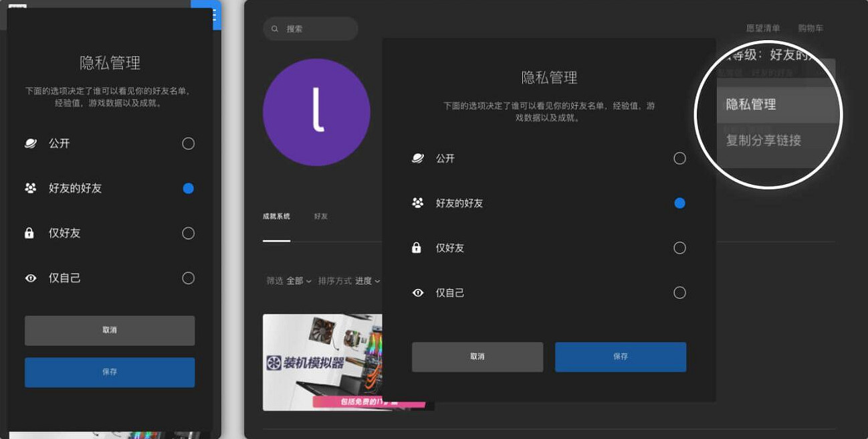Select the 公开 privacy radio button
This screenshot has height=439, width=868.
680,159
